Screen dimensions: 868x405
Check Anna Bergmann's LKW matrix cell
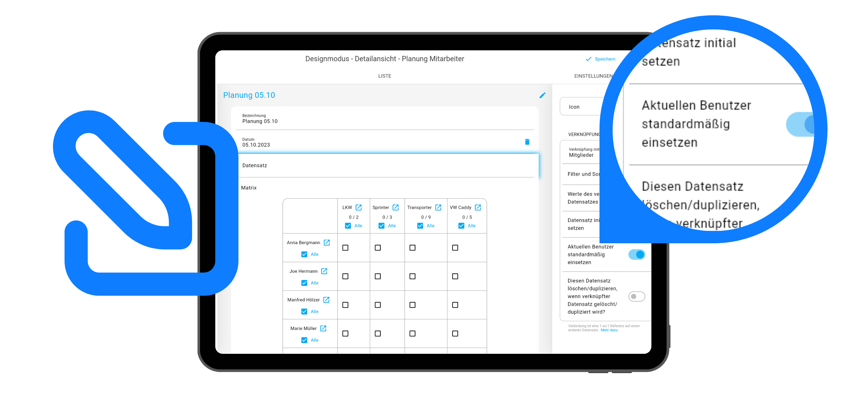345,248
